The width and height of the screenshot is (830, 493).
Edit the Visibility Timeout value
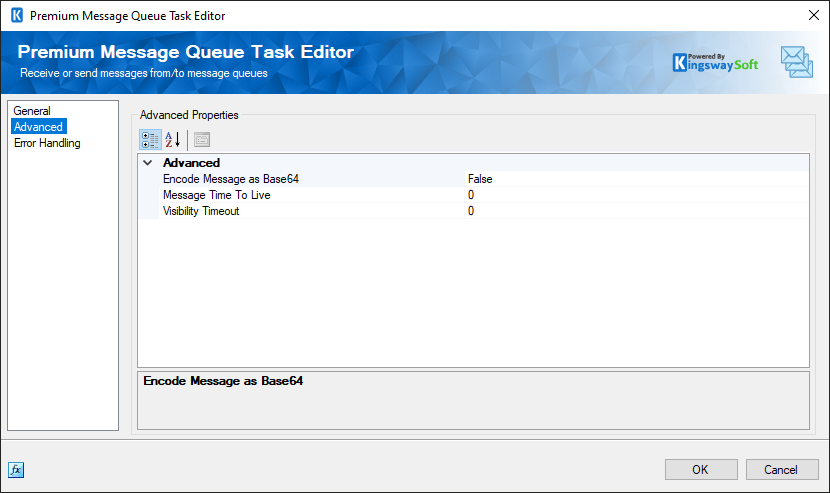tap(637, 211)
